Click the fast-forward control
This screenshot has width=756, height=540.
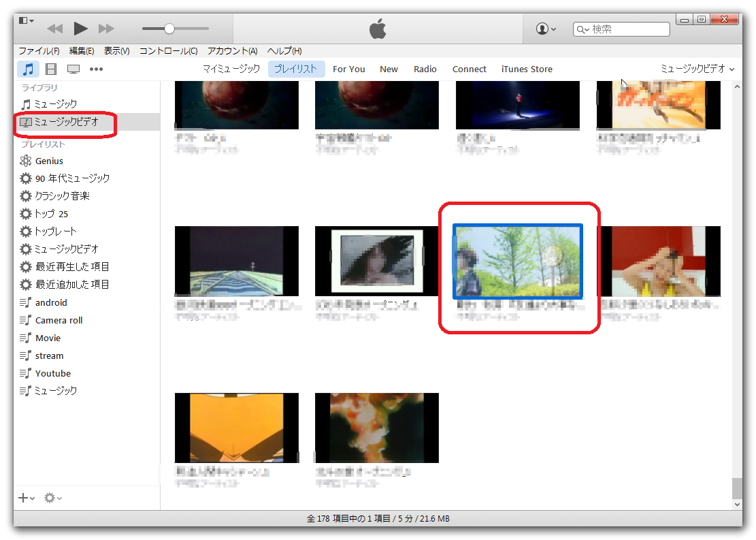pos(105,28)
